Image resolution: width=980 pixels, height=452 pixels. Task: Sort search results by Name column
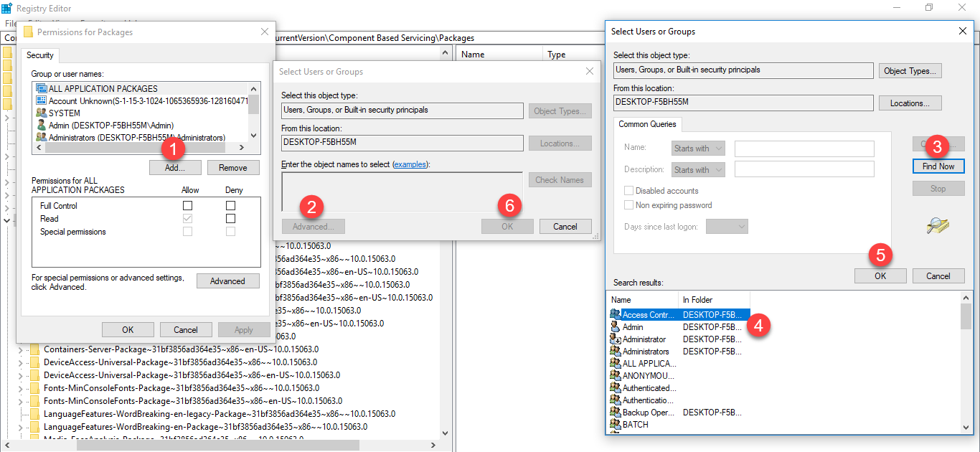[643, 300]
